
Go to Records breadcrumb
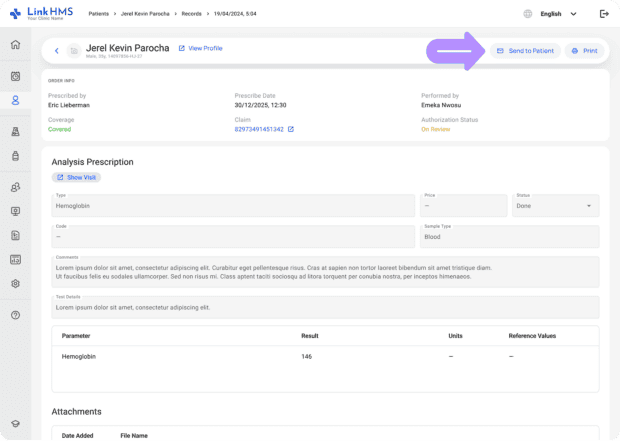click(x=191, y=14)
